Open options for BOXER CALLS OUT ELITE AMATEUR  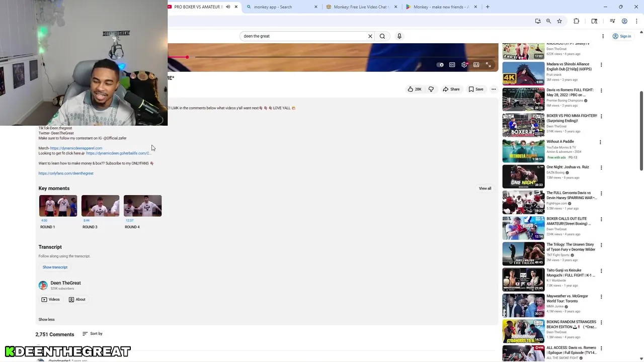(601, 219)
